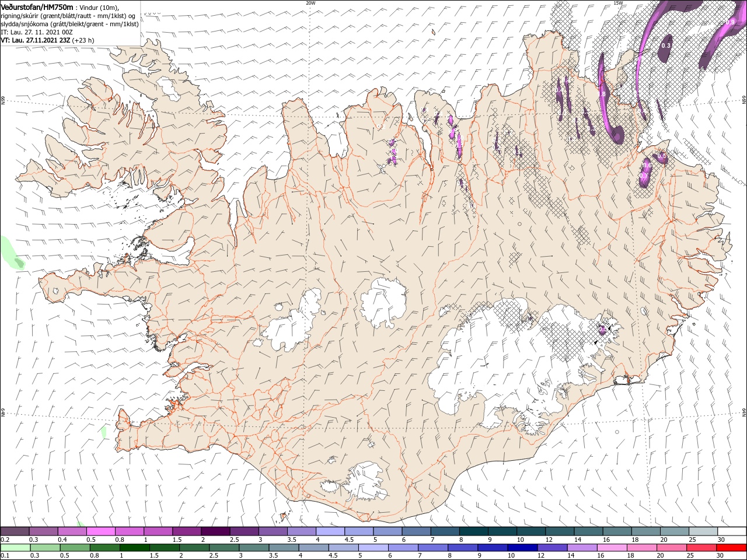747x560 pixels.
Task: Click the '15W' longitude label on the top edge
Action: (618, 3)
